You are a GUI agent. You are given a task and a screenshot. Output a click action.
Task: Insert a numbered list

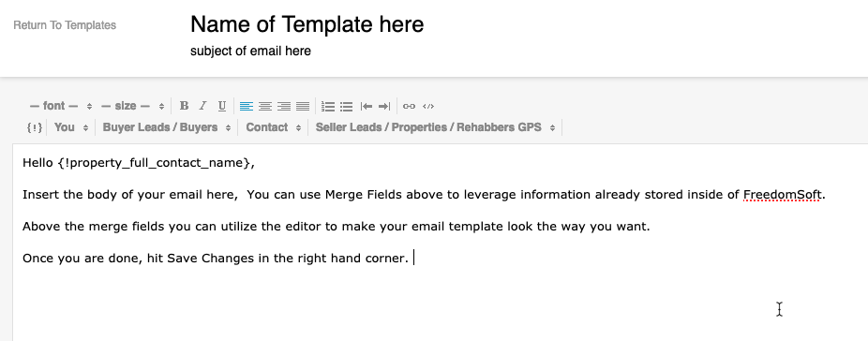328,106
